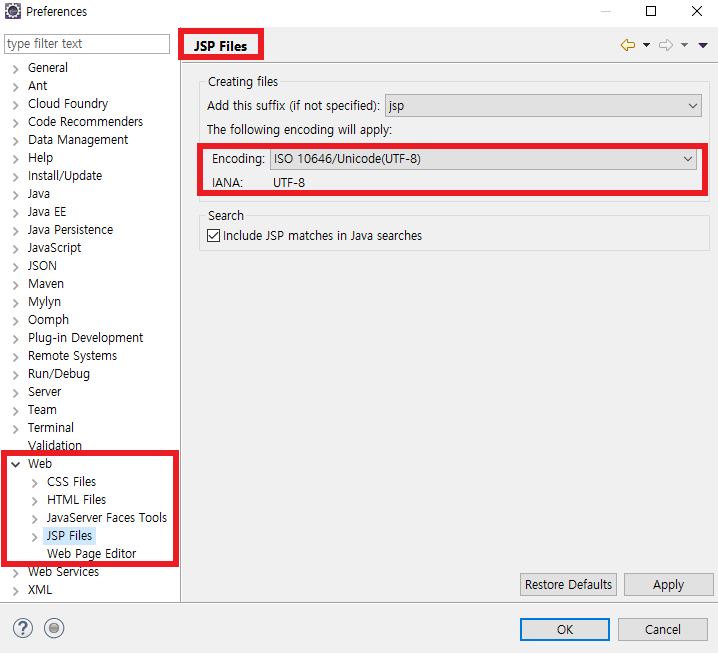Select JSP Files tree item
This screenshot has width=718, height=653.
69,535
